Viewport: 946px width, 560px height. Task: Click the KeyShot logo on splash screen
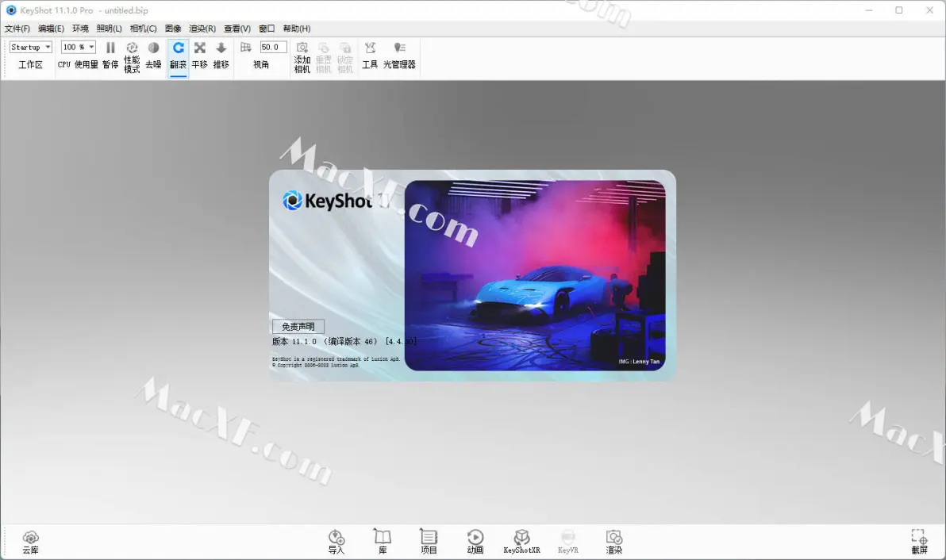pyautogui.click(x=336, y=201)
